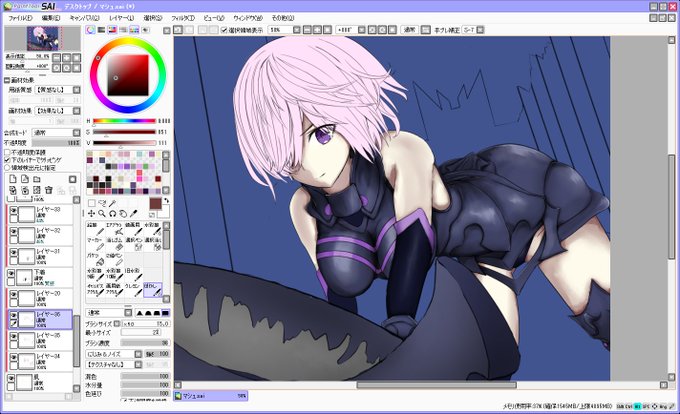Click the 通常 button in canvas toolbar
This screenshot has width=680, height=414.
point(409,30)
